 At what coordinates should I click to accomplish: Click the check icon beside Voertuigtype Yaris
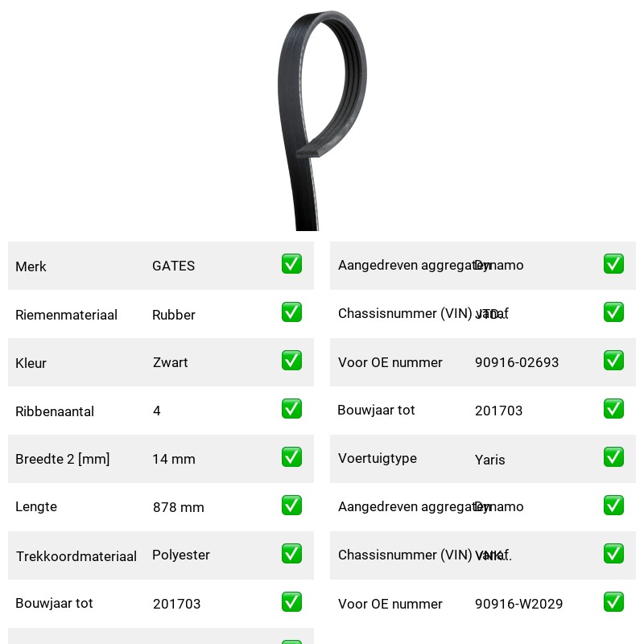[613, 457]
